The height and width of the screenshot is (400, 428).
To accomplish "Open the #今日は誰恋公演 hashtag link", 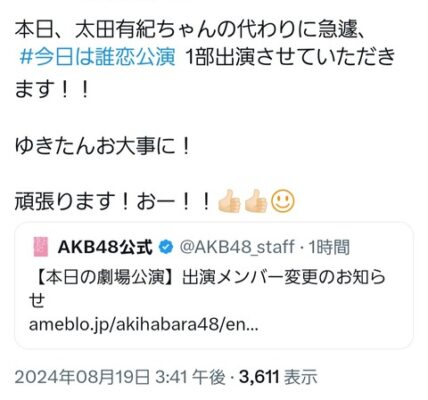I will pos(97,58).
